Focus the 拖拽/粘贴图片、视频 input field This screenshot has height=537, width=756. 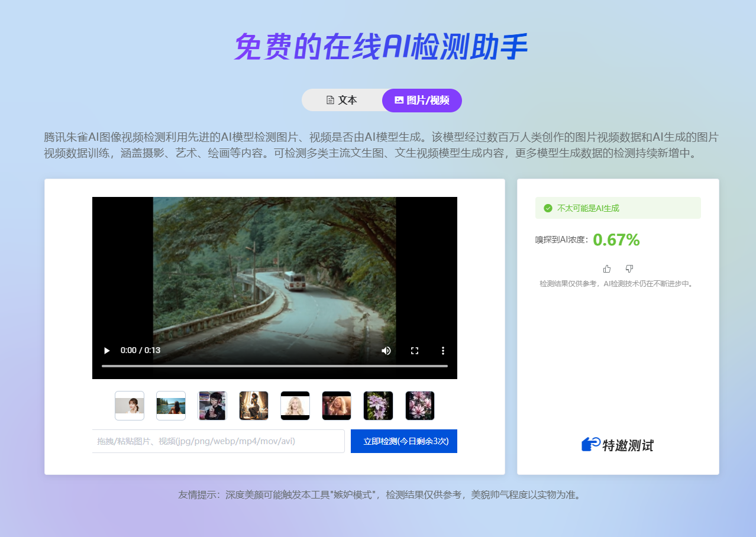tap(218, 441)
